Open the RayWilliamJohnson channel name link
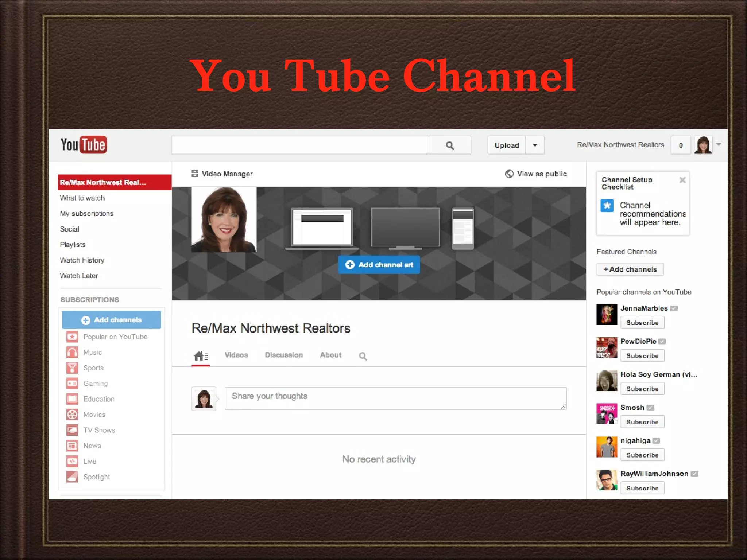 coord(654,474)
